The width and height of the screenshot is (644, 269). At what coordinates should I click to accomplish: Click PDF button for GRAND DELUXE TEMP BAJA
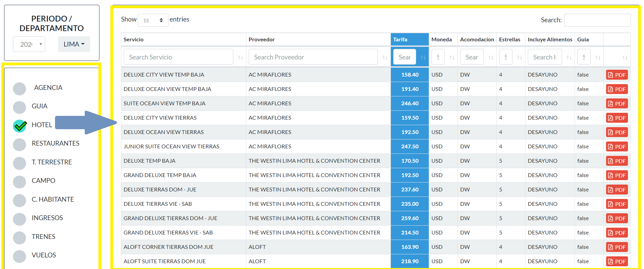click(617, 175)
